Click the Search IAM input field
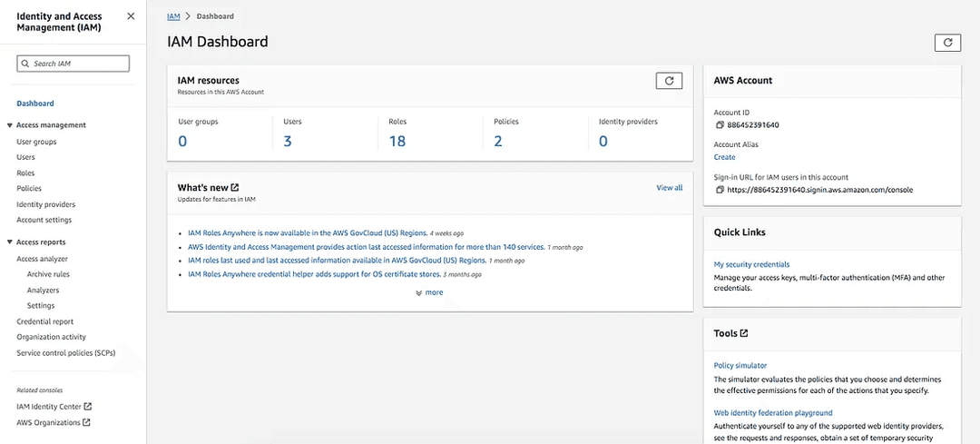This screenshot has width=980, height=444. coord(73,64)
